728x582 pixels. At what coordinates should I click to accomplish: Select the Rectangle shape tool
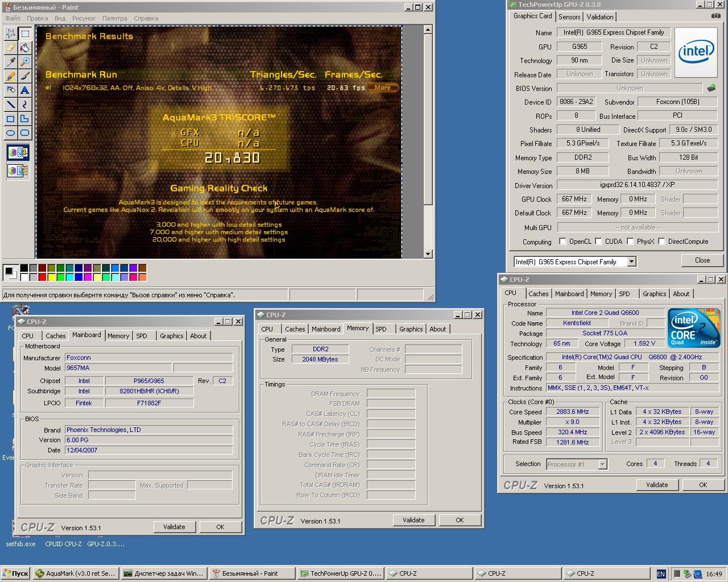click(11, 119)
